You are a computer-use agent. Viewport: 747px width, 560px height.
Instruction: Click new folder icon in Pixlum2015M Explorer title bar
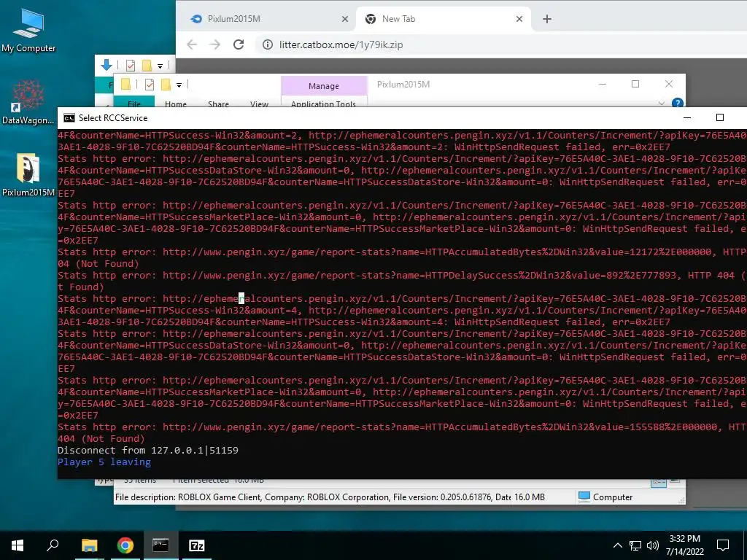(x=166, y=85)
